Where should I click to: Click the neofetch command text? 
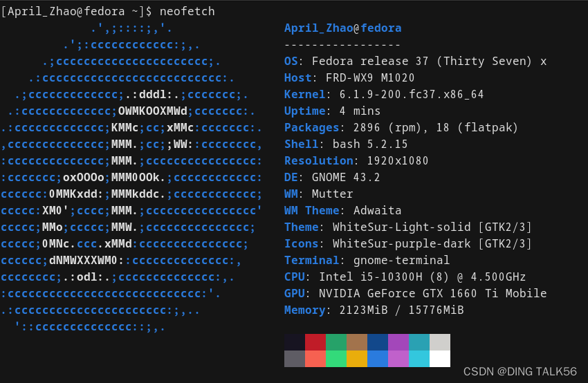187,11
